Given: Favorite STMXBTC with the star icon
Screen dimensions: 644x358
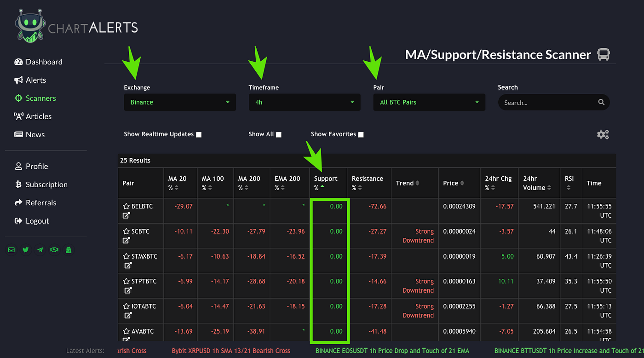Looking at the screenshot, I should pos(126,256).
